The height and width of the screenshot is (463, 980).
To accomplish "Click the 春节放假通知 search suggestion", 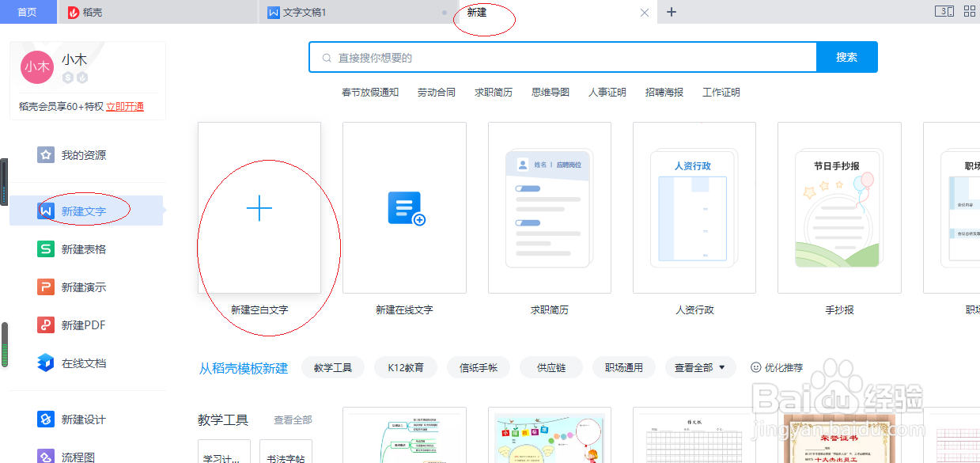I will click(x=370, y=93).
